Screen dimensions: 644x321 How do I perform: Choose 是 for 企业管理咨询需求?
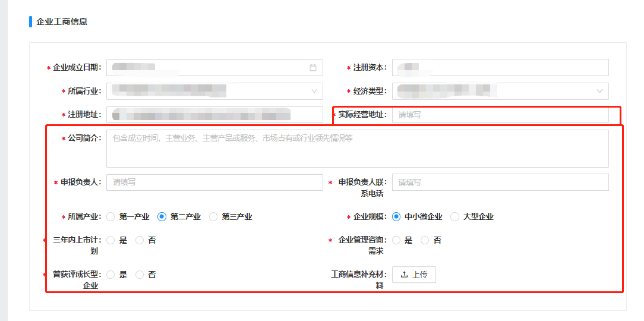pos(396,240)
